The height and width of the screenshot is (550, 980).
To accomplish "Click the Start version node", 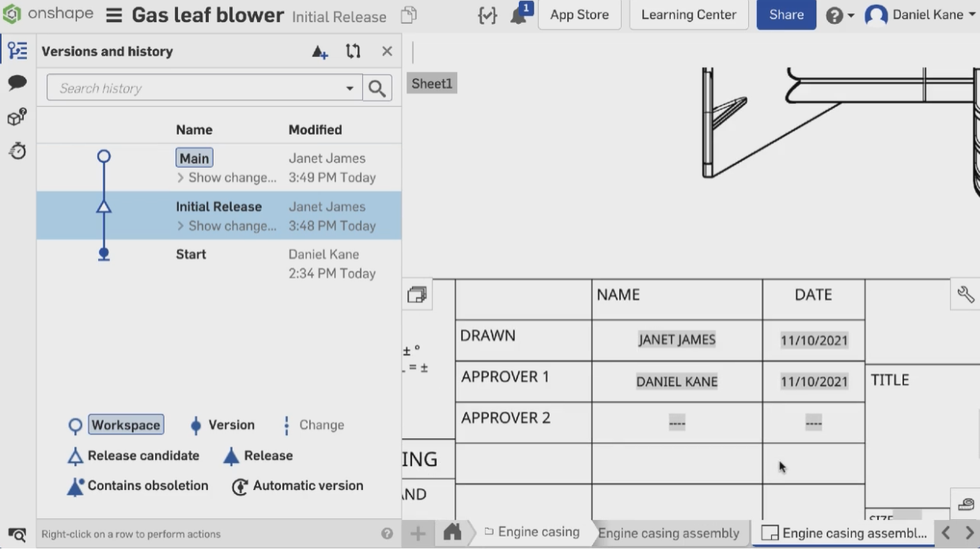I will click(x=104, y=254).
